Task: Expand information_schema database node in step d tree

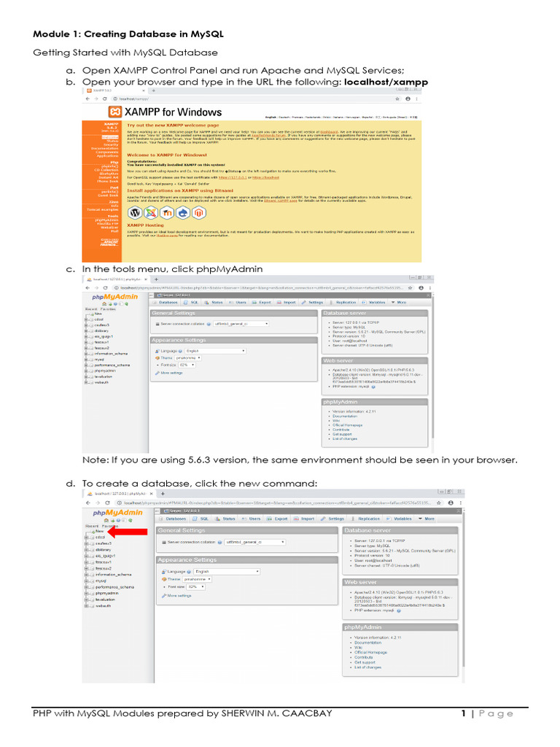Action: pos(86,575)
